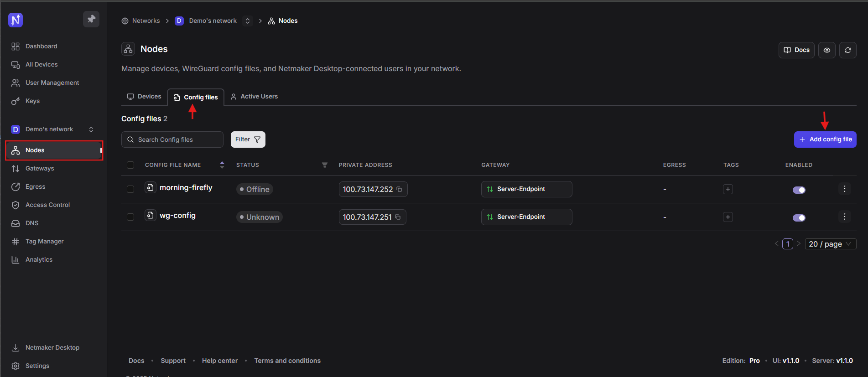
Task: Open the three-dot menu for wg-config
Action: [844, 217]
